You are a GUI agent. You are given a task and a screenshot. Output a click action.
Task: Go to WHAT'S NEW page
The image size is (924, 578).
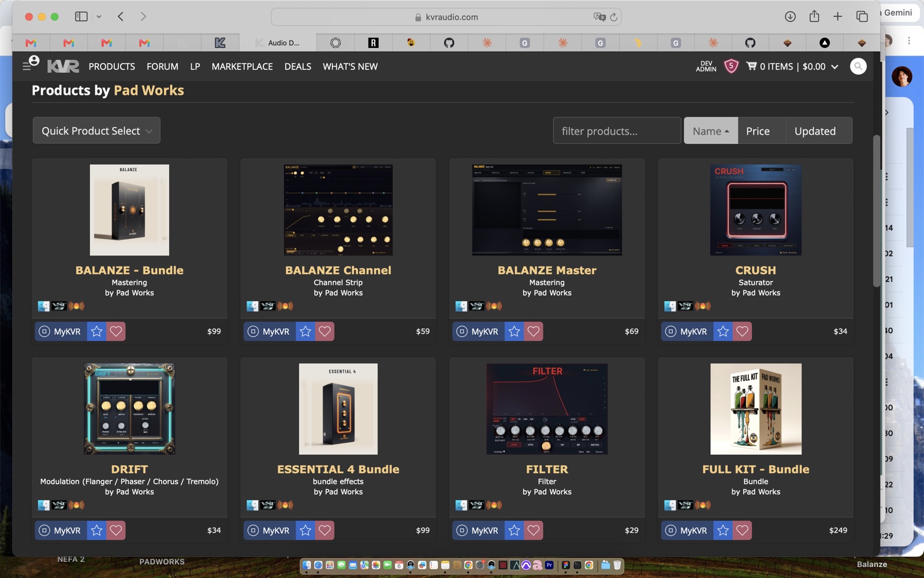[350, 66]
